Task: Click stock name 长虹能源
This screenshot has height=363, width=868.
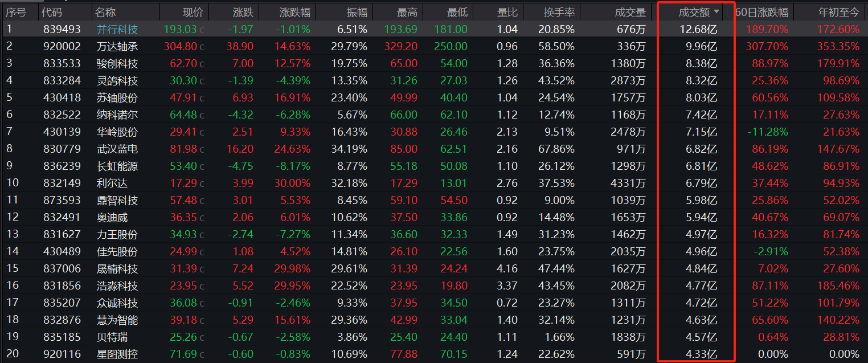Action: 117,166
